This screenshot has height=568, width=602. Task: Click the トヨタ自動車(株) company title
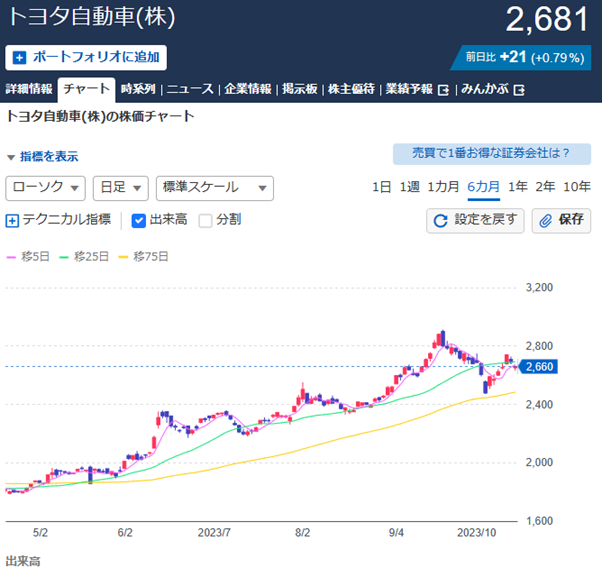(x=92, y=17)
